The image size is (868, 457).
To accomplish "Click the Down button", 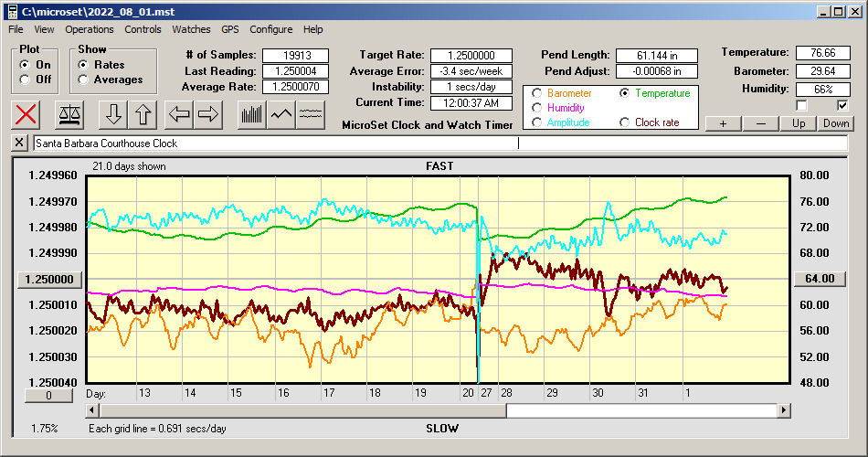I will coord(835,123).
